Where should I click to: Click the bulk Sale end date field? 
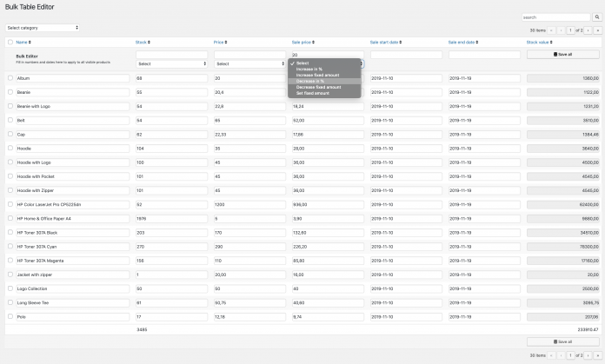[485, 55]
